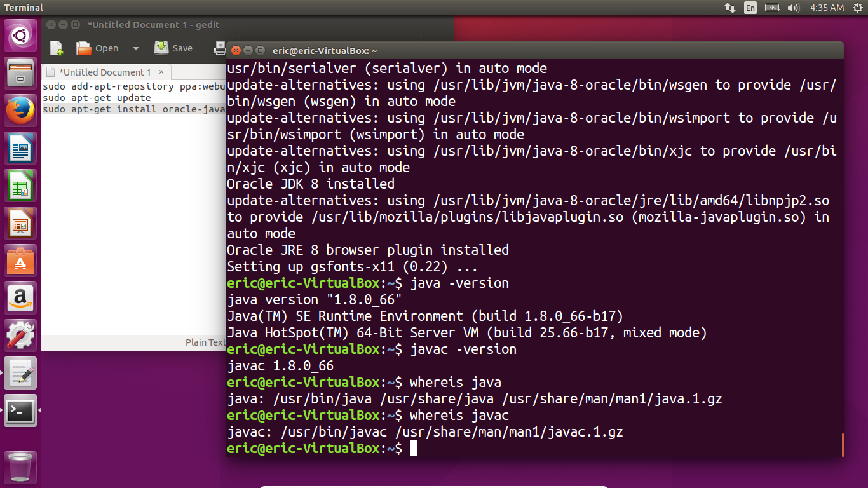Open LibreOffice Impress from the launcher
The height and width of the screenshot is (488, 868).
tap(20, 222)
